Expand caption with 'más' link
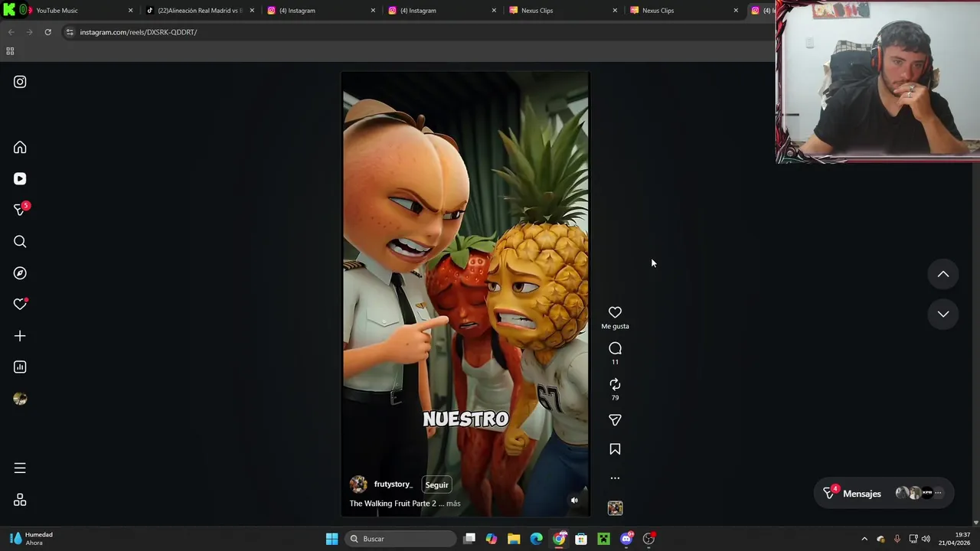980x551 pixels. click(x=453, y=504)
